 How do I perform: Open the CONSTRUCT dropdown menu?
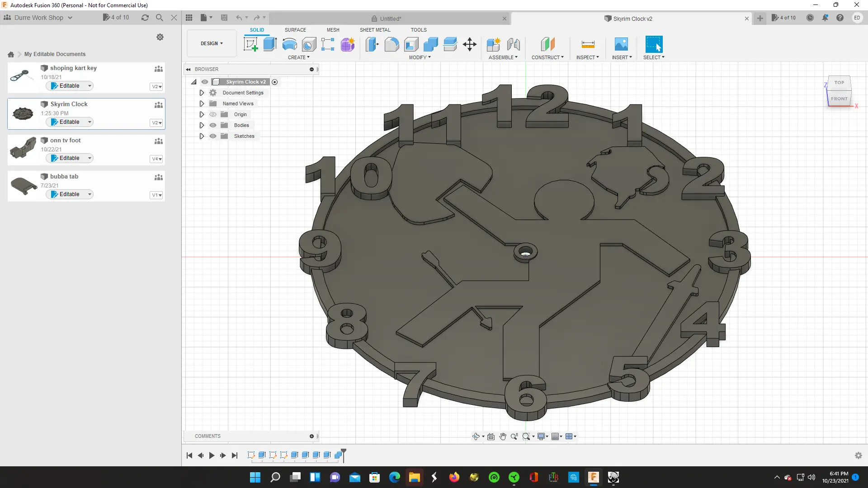click(547, 57)
